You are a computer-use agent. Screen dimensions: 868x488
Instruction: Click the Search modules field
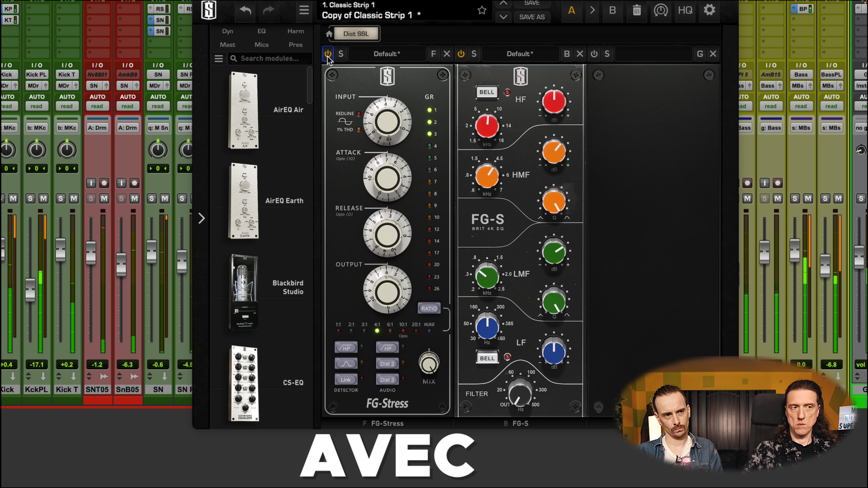click(x=270, y=59)
